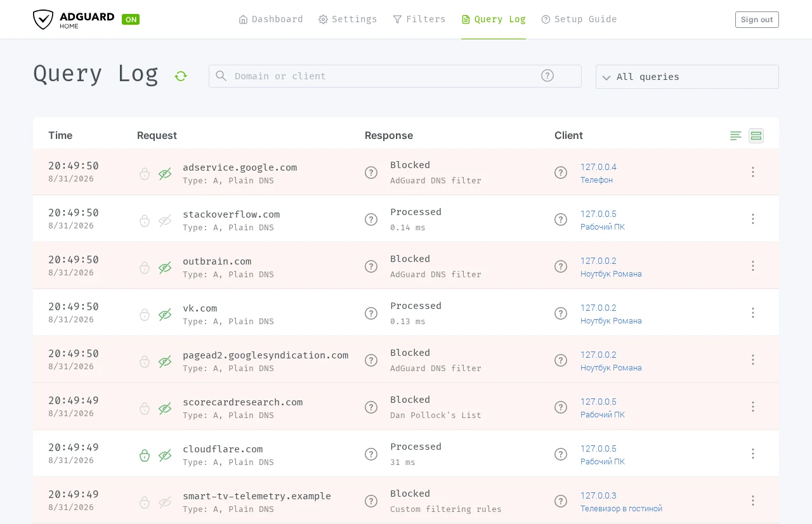The image size is (812, 524).
Task: Open the Settings menu
Action: (348, 19)
